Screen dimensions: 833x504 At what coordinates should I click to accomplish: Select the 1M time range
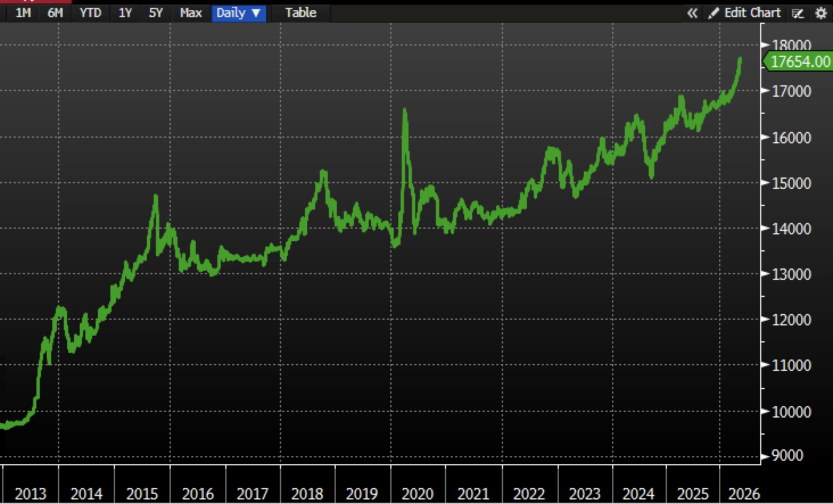tap(23, 13)
